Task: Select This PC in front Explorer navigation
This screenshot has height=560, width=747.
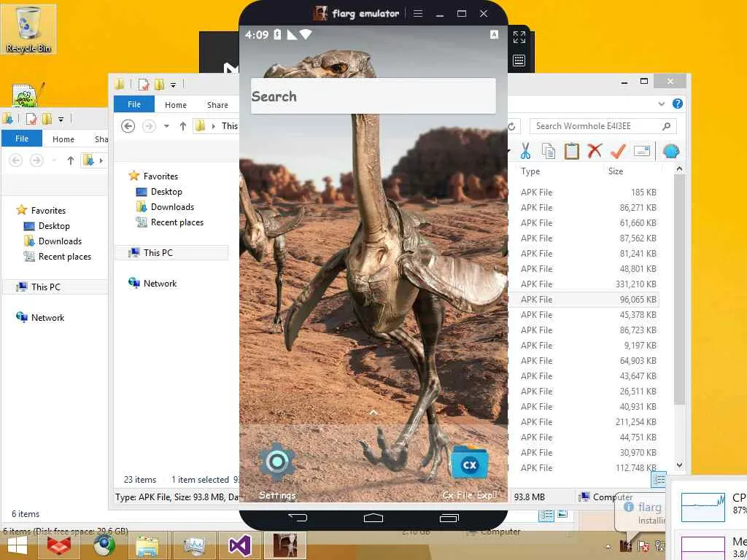Action: tap(158, 253)
